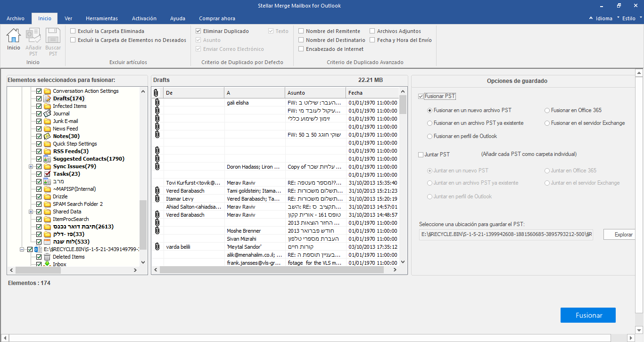Collapse the E:\$RECYCLE.BIN PST tree node

click(22, 249)
